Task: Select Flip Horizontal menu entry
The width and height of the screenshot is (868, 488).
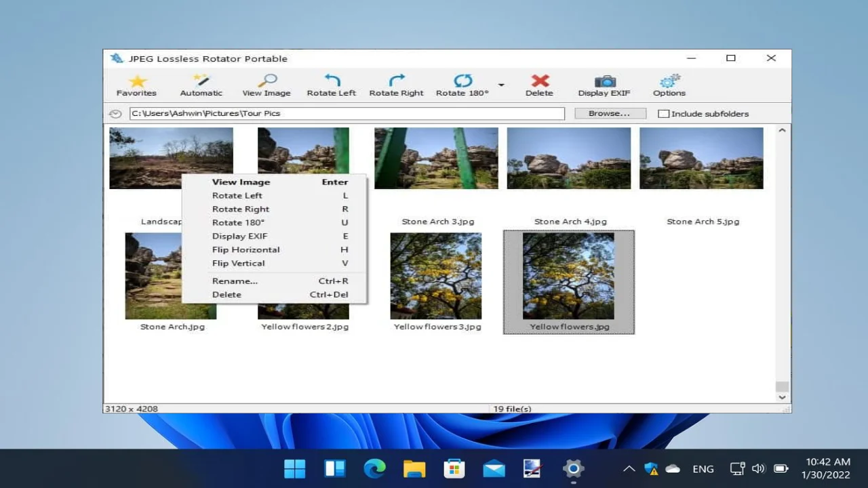Action: (x=275, y=249)
